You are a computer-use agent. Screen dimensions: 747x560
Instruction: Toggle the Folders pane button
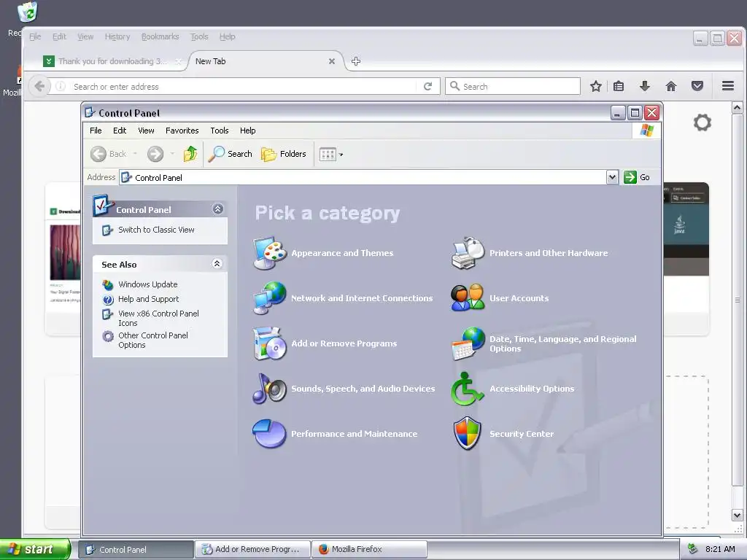284,154
